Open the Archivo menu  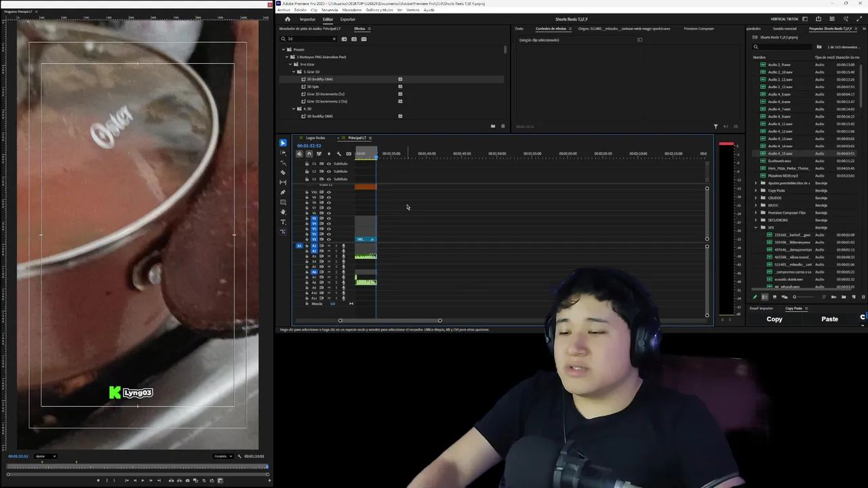click(x=283, y=10)
